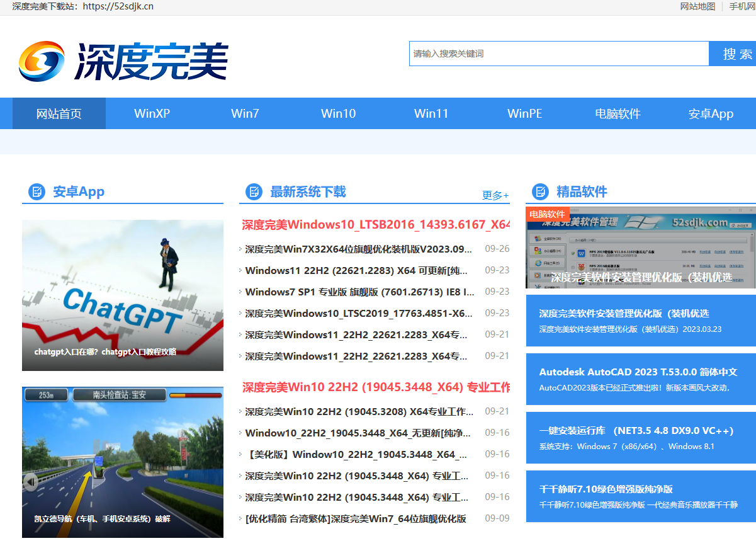
Task: Open the Win10 nav menu
Action: 338,113
